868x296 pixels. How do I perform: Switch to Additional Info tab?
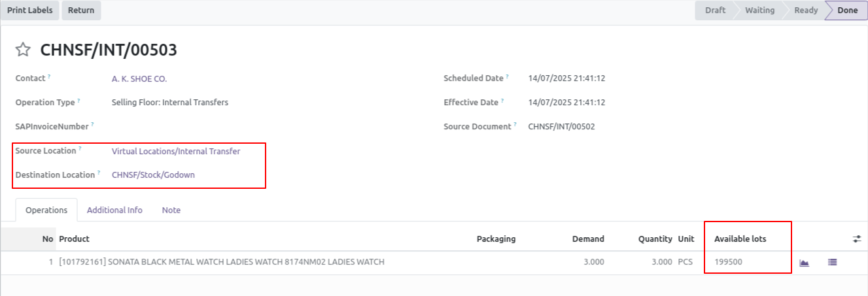[x=114, y=210]
